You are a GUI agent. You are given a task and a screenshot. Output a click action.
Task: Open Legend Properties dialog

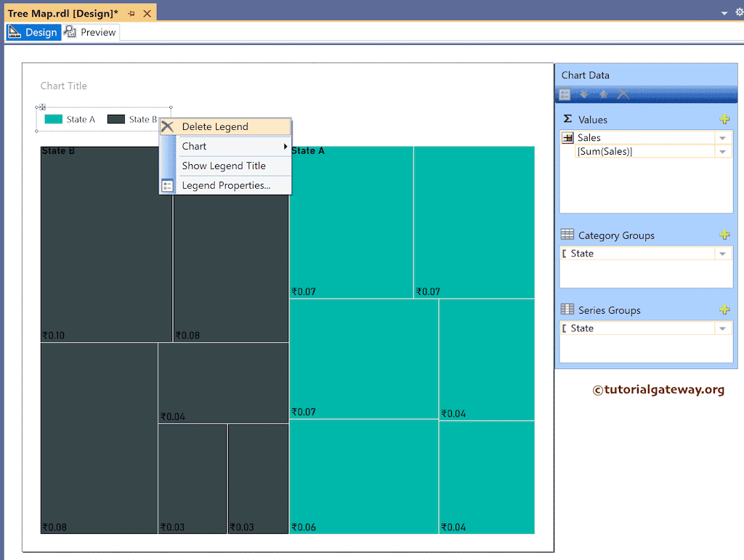pos(225,185)
